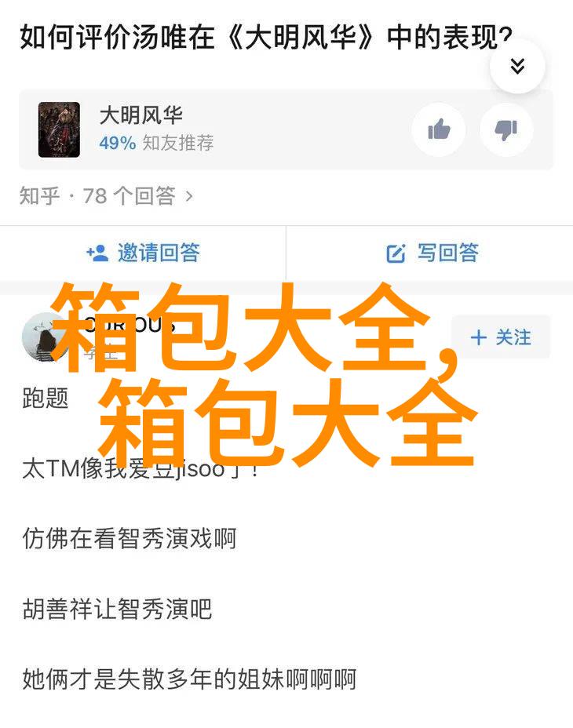
Task: Open the 写回答 tab
Action: [430, 253]
